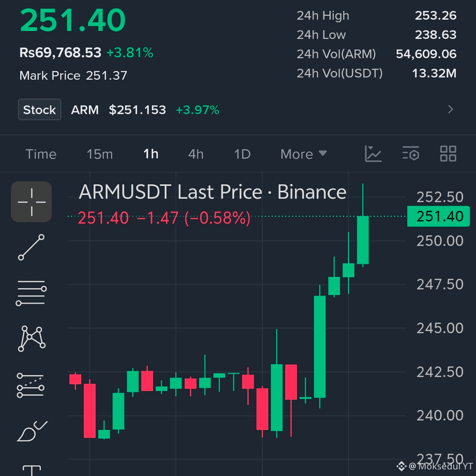
Task: Select the XABCD pattern tool
Action: coord(32,338)
